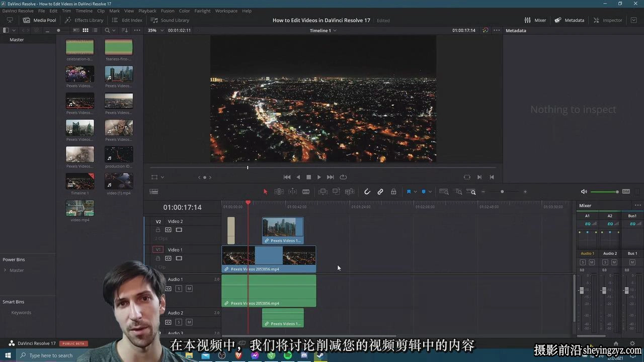Switch media pool to list view
The image size is (644, 362).
click(x=95, y=30)
